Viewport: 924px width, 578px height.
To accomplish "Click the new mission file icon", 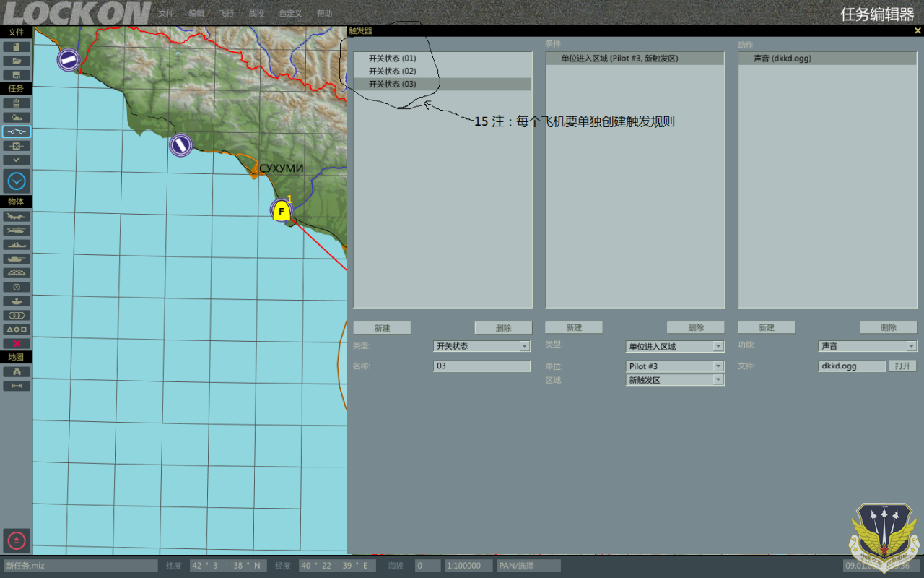I will click(x=17, y=47).
